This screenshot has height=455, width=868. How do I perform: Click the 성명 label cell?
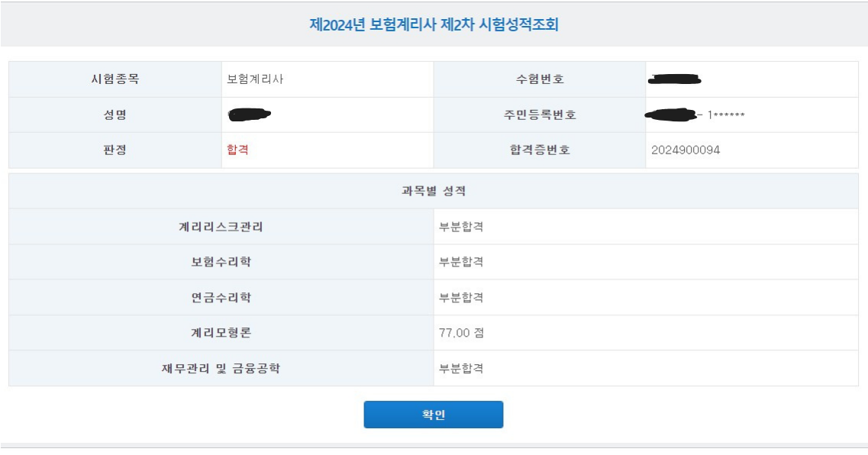pos(115,115)
